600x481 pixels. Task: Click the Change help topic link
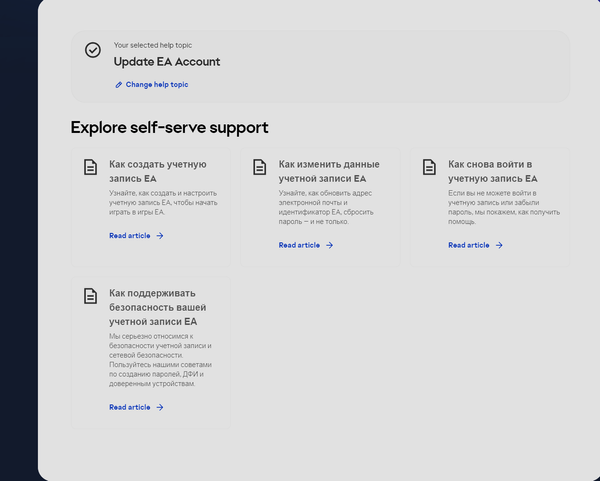pyautogui.click(x=157, y=85)
